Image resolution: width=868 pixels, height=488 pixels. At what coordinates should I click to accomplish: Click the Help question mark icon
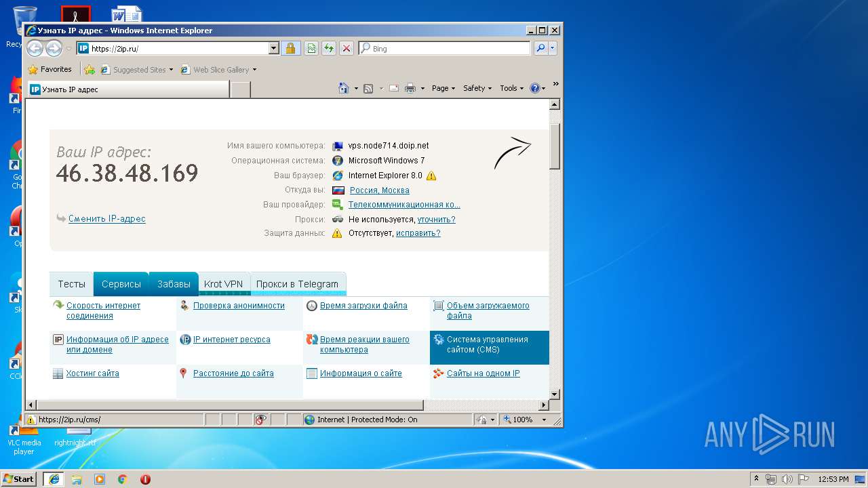(534, 88)
